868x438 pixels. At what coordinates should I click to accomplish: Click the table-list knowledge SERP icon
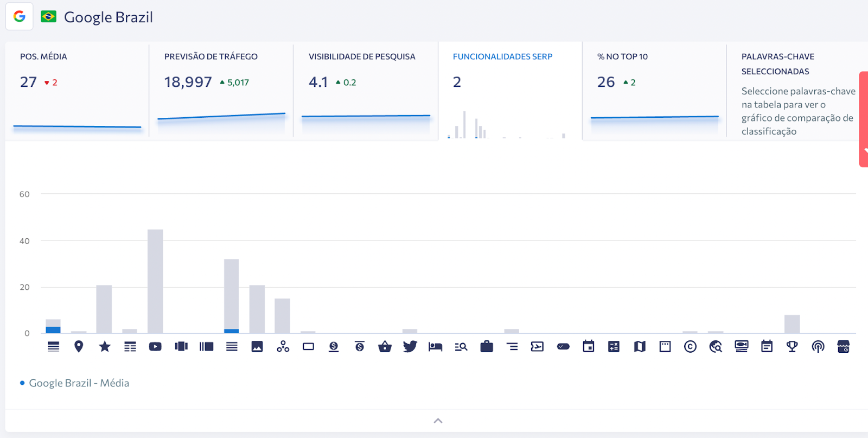(130, 346)
